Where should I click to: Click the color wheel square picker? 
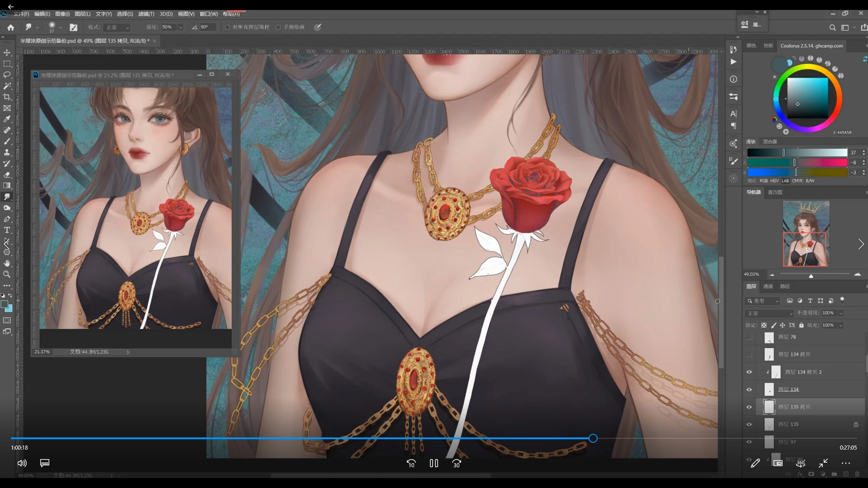click(807, 98)
